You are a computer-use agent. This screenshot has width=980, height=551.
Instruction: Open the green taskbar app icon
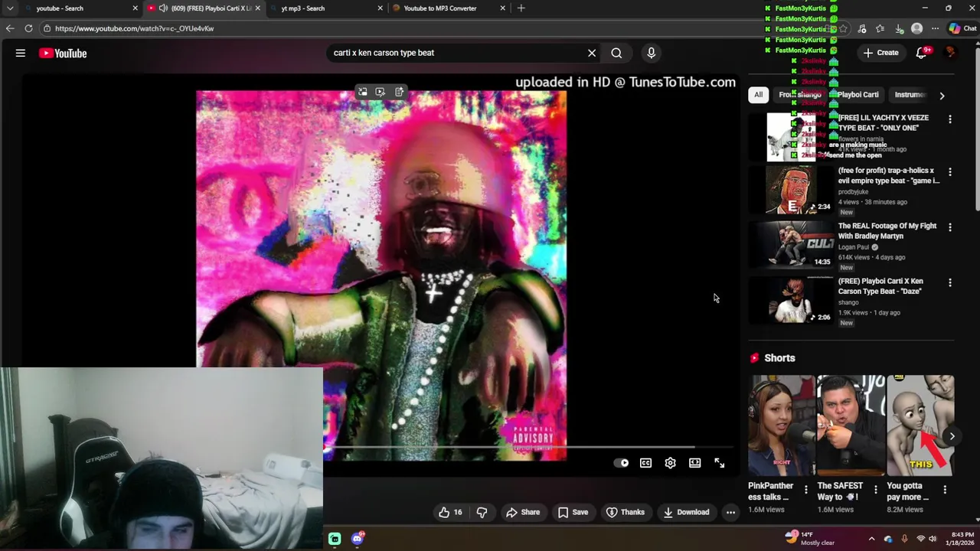pyautogui.click(x=335, y=539)
